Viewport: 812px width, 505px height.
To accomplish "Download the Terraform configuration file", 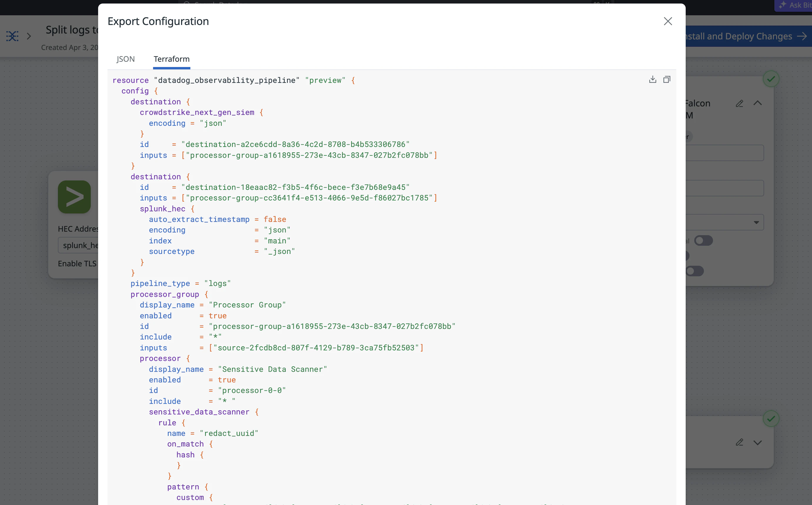I will 652,79.
